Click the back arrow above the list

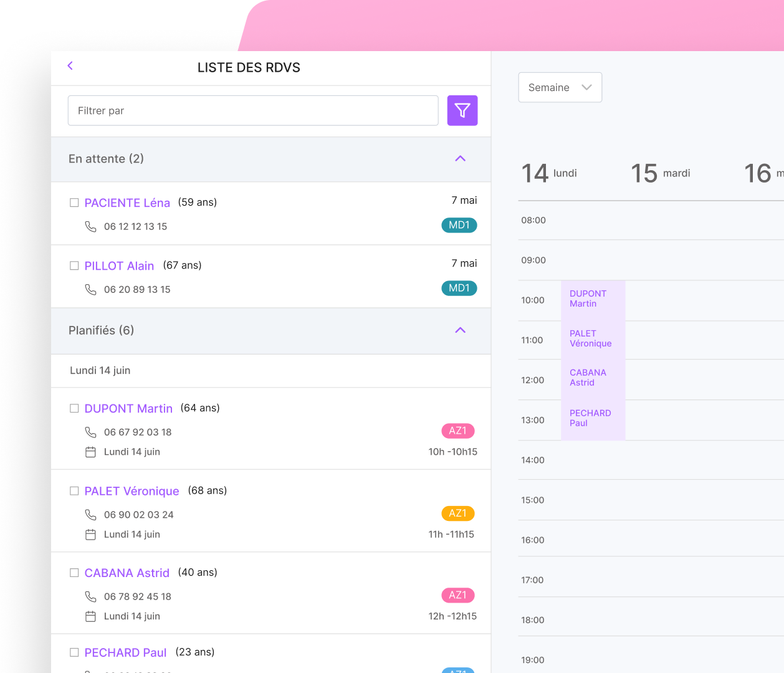70,65
